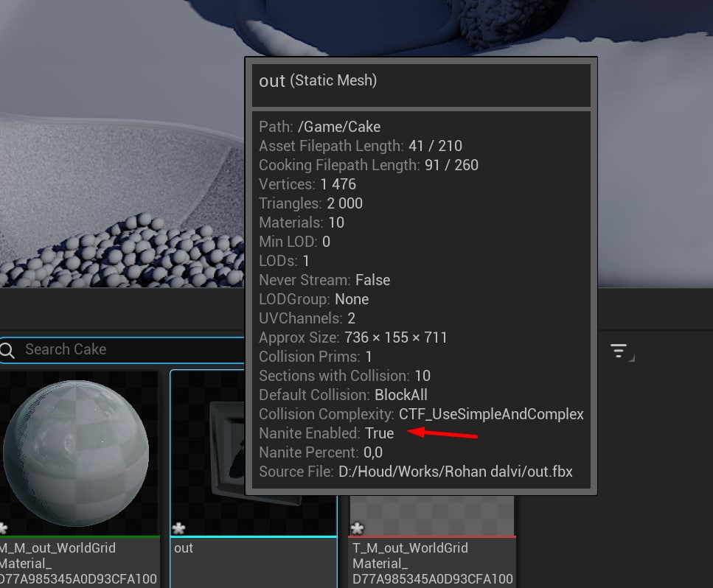Click the 'Materials: 10' line
The image size is (713, 588).
coord(302,223)
